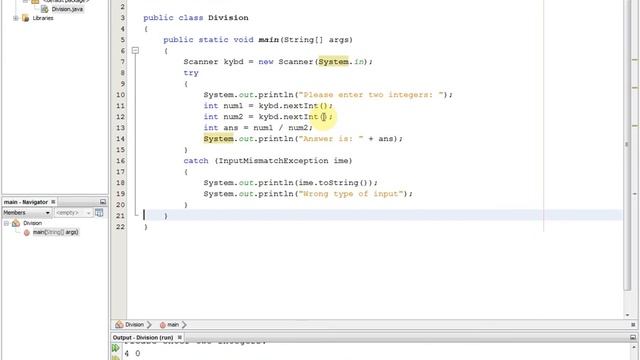
Task: Click the editor vertical scrollbar
Action: coord(627,145)
